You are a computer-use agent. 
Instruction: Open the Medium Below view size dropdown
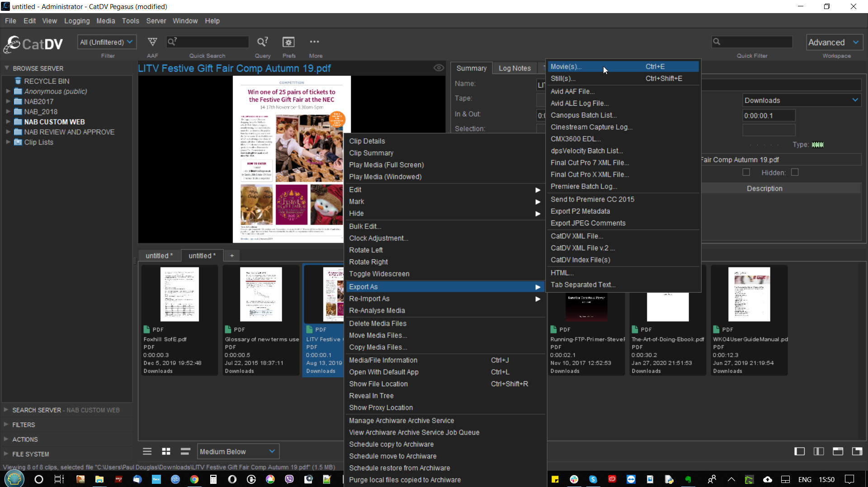click(x=238, y=451)
